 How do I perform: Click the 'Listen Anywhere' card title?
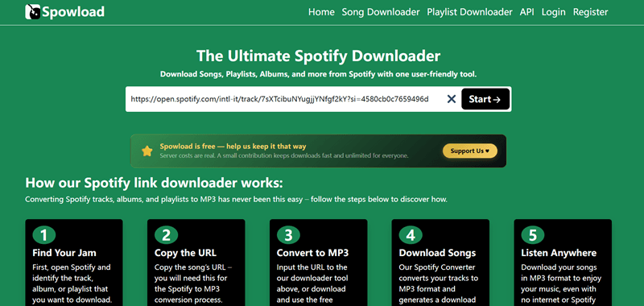559,253
